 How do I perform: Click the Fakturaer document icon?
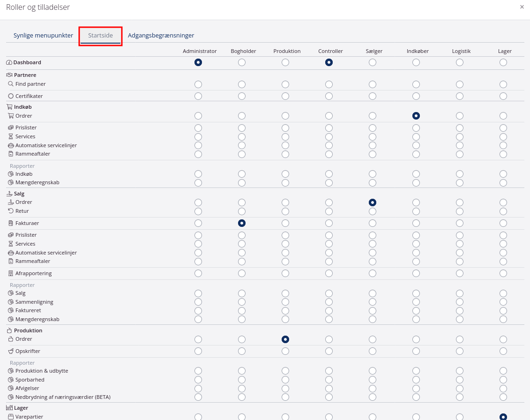11,224
